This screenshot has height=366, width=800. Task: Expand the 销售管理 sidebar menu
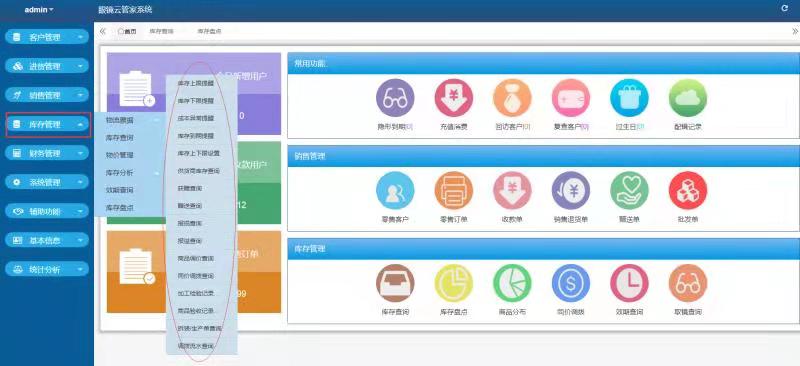pos(47,95)
